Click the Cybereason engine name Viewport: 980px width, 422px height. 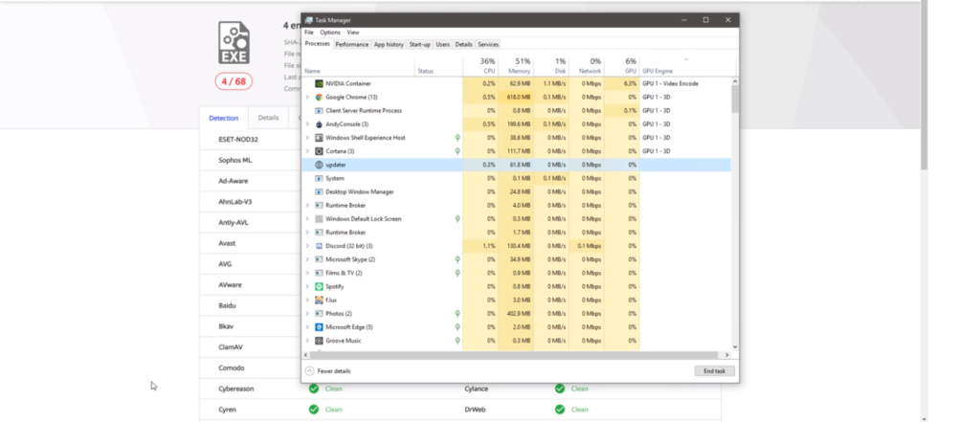[x=236, y=389]
